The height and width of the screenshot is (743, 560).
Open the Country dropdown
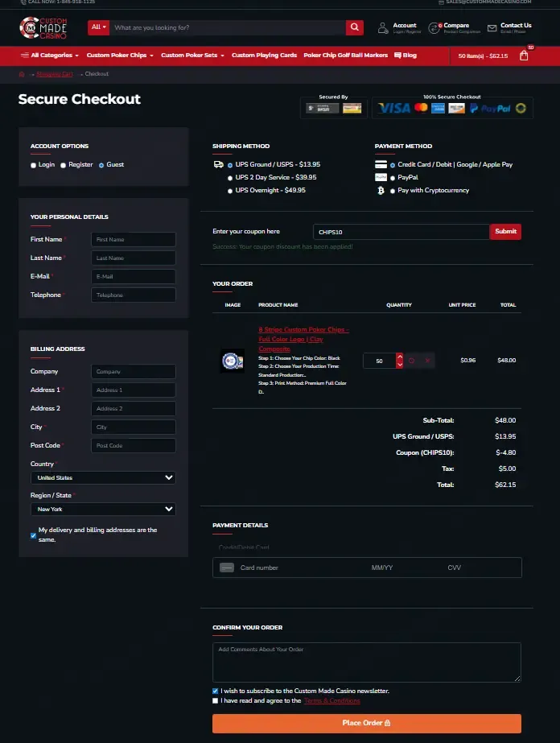[x=103, y=477]
